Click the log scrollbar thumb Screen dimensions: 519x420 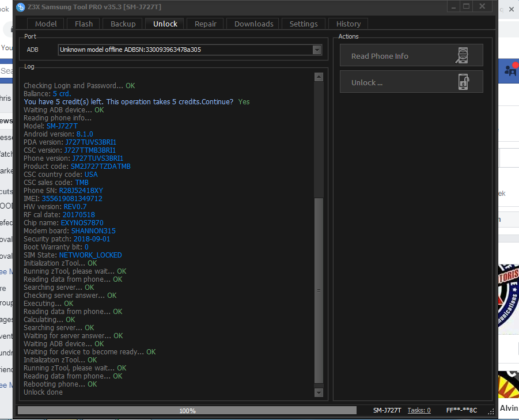click(x=319, y=290)
